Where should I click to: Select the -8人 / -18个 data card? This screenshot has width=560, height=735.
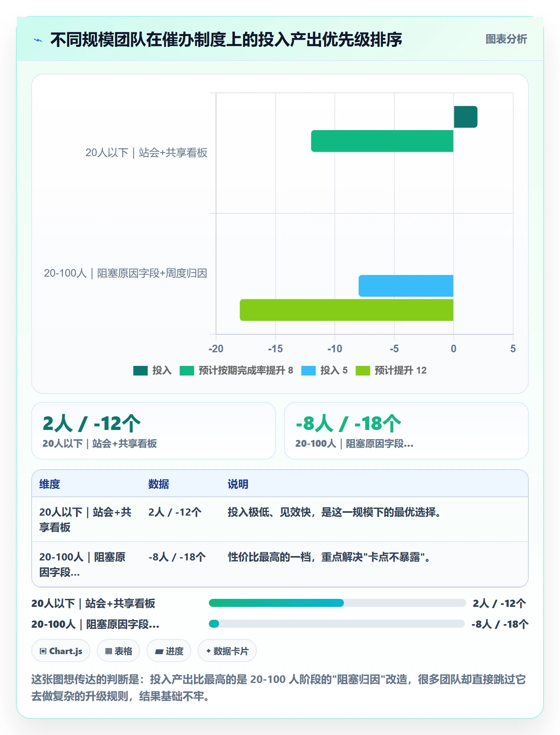[406, 431]
